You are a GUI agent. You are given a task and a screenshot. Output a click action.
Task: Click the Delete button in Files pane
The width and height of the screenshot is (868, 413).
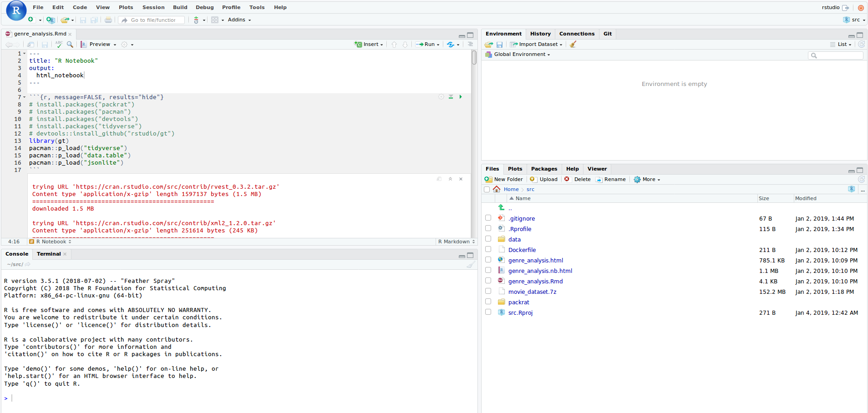pyautogui.click(x=578, y=179)
